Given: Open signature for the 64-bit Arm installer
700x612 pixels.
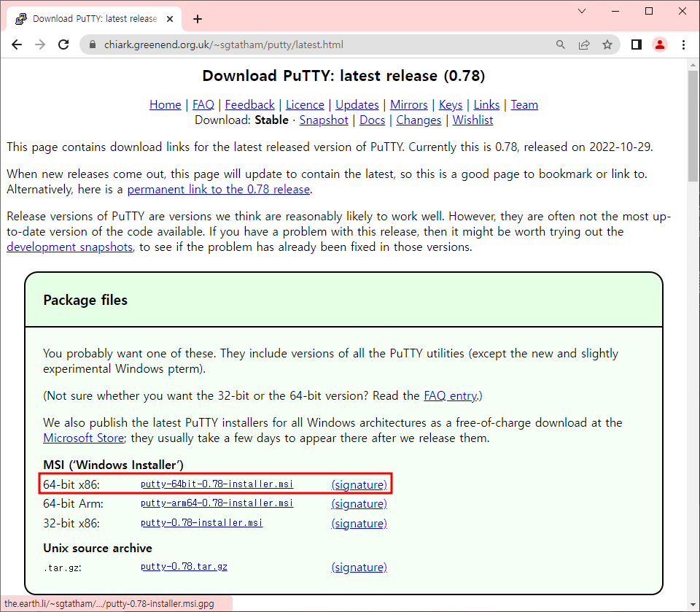Looking at the screenshot, I should click(x=359, y=504).
